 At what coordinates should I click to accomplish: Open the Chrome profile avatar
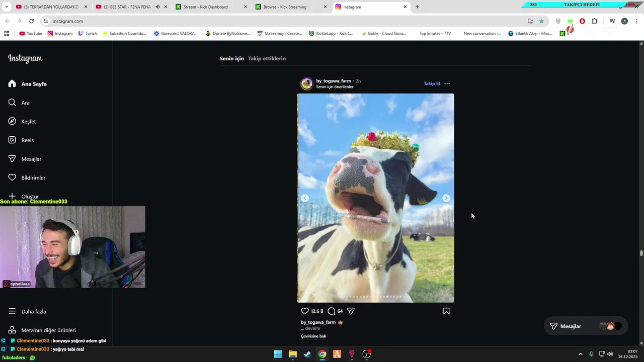point(624,21)
